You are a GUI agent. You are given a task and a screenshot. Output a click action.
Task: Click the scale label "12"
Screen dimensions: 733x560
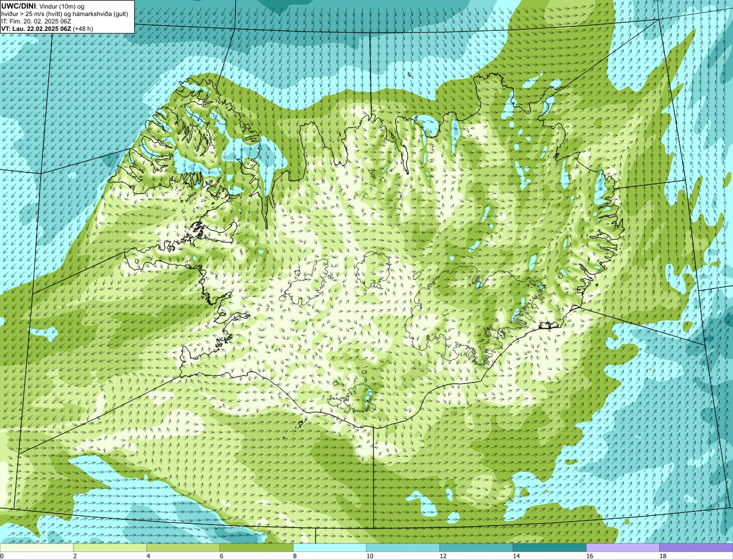click(x=443, y=556)
